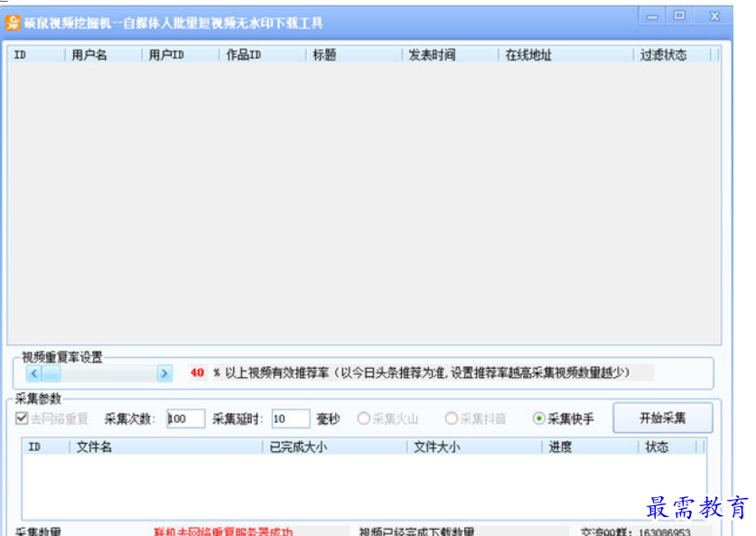Click the 开始采集 button
The image size is (756, 536).
tap(662, 418)
